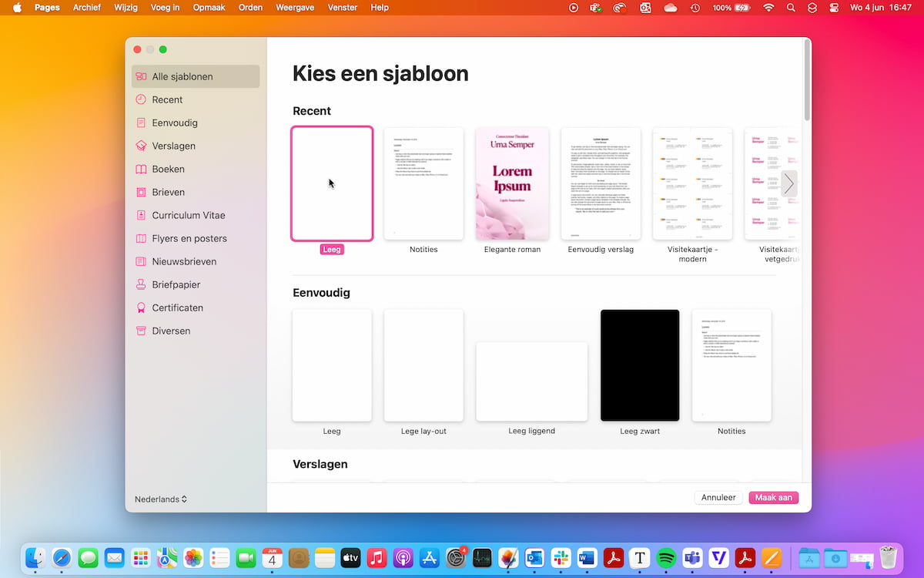Select the Brieven icon in sidebar
Viewport: 924px width, 578px height.
pos(141,192)
